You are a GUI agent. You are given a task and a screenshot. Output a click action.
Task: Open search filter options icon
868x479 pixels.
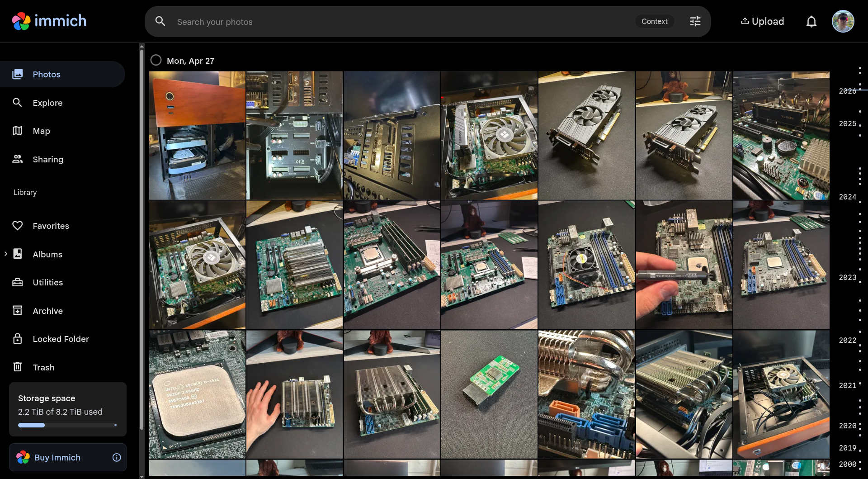coord(695,21)
